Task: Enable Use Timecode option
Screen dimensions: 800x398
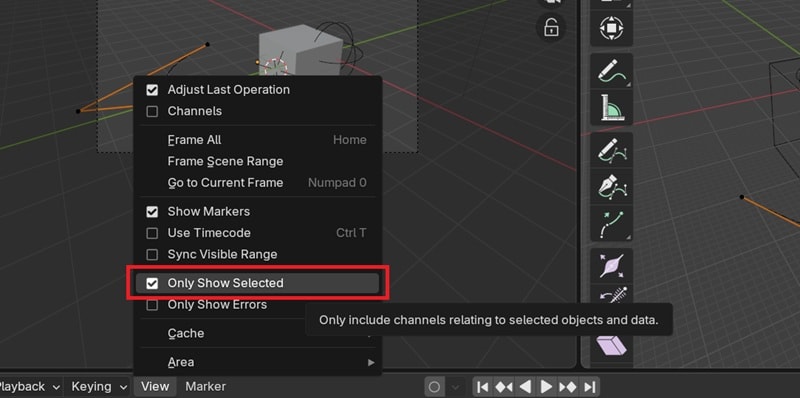Action: pos(152,233)
